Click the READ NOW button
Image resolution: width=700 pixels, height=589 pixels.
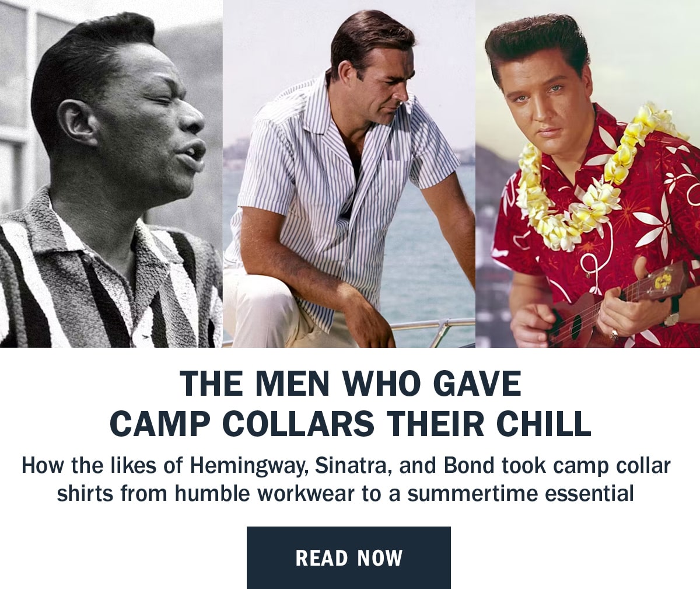point(349,557)
